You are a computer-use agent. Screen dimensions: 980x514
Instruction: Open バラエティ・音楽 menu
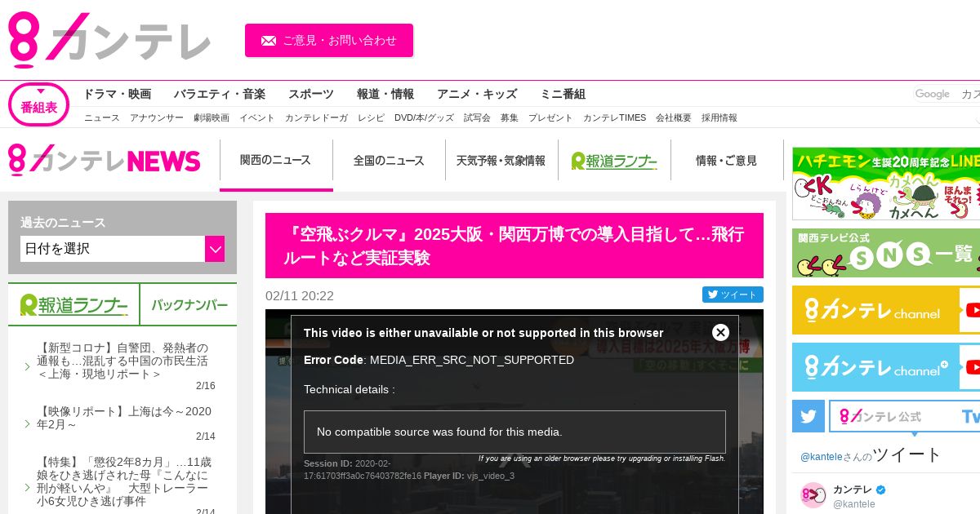point(220,94)
